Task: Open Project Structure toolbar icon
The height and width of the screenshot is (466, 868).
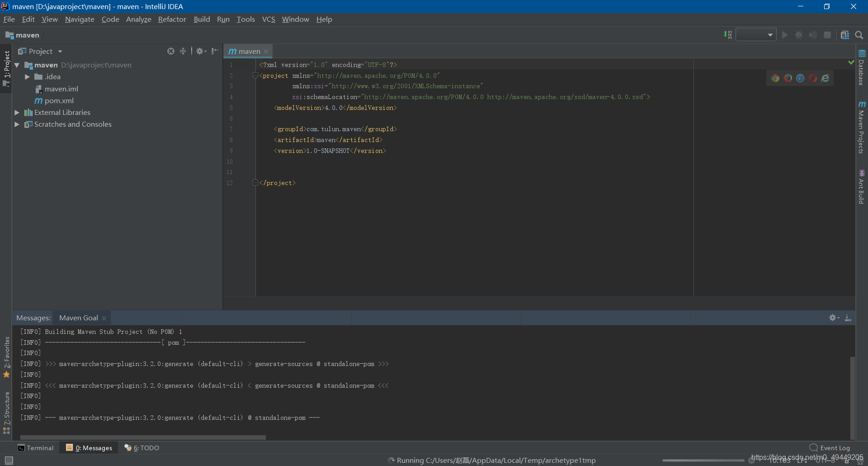Action: [x=845, y=35]
